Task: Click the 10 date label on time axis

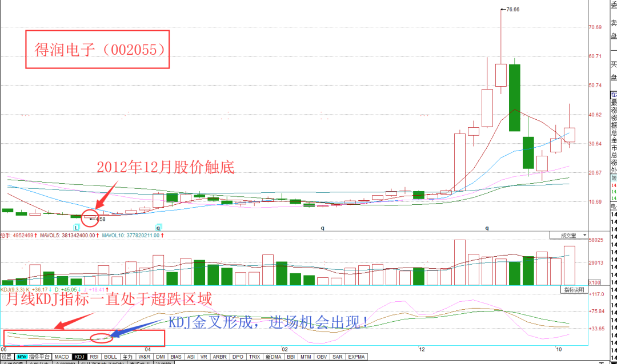Action: pos(559,349)
